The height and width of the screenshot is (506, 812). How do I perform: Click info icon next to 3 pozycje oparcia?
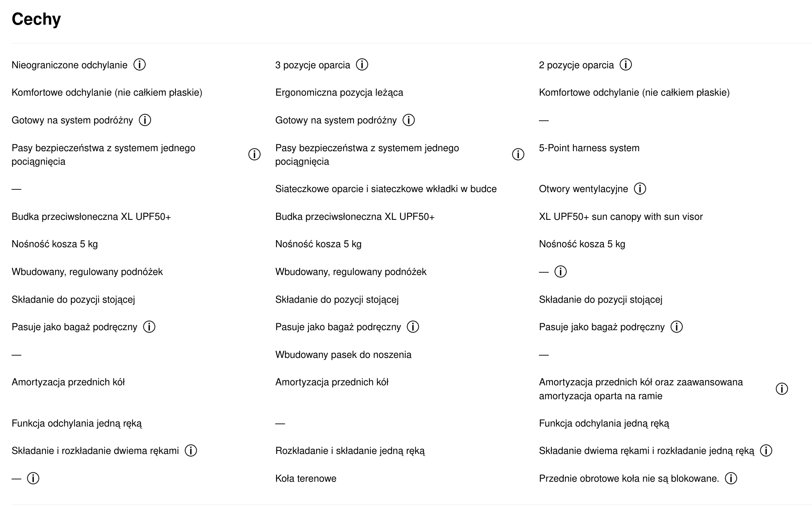362,65
